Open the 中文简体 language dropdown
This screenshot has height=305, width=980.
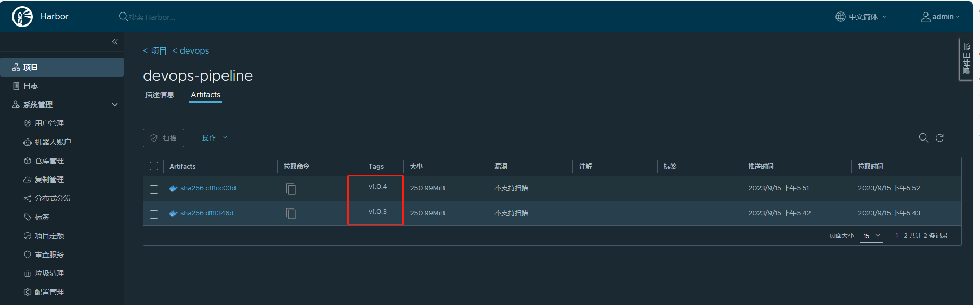[x=863, y=17]
